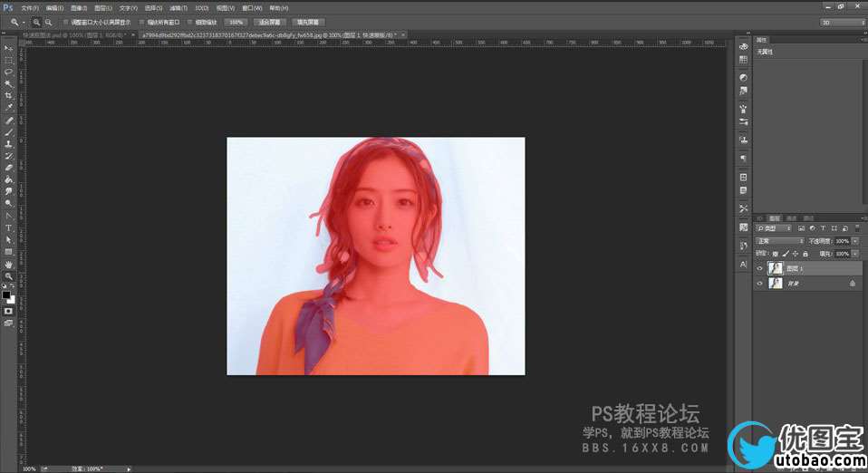Viewport: 868px width, 473px height.
Task: Select the Clone Stamp tool
Action: 8,144
